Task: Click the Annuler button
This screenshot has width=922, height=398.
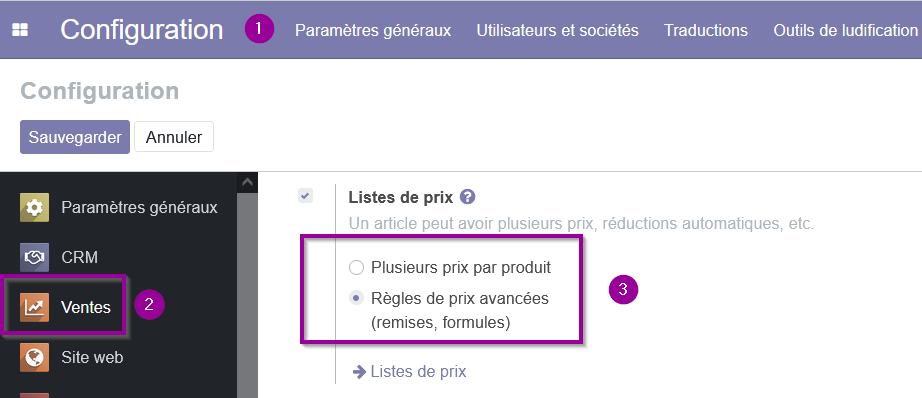Action: 174,137
